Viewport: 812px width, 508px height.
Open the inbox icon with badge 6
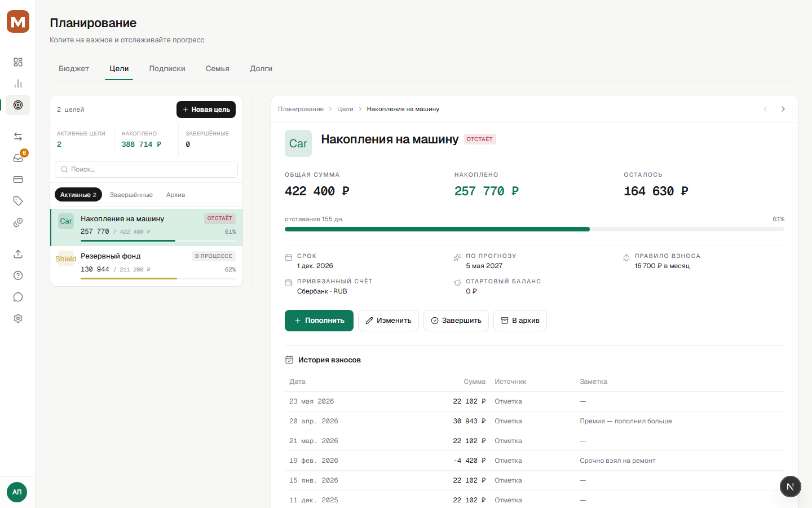pyautogui.click(x=18, y=158)
